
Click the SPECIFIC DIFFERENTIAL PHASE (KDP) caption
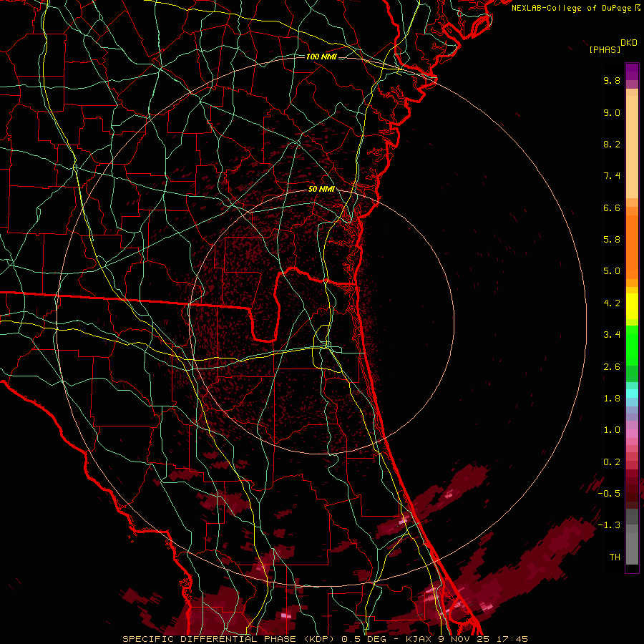click(228, 639)
